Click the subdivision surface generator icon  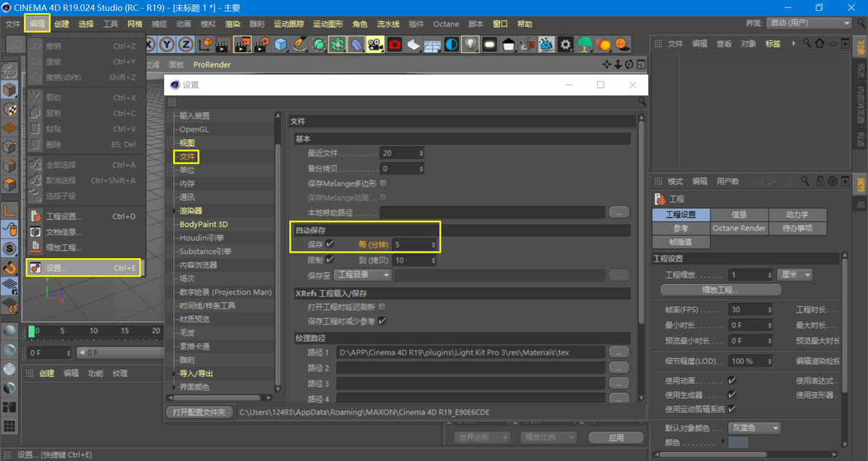coord(319,44)
